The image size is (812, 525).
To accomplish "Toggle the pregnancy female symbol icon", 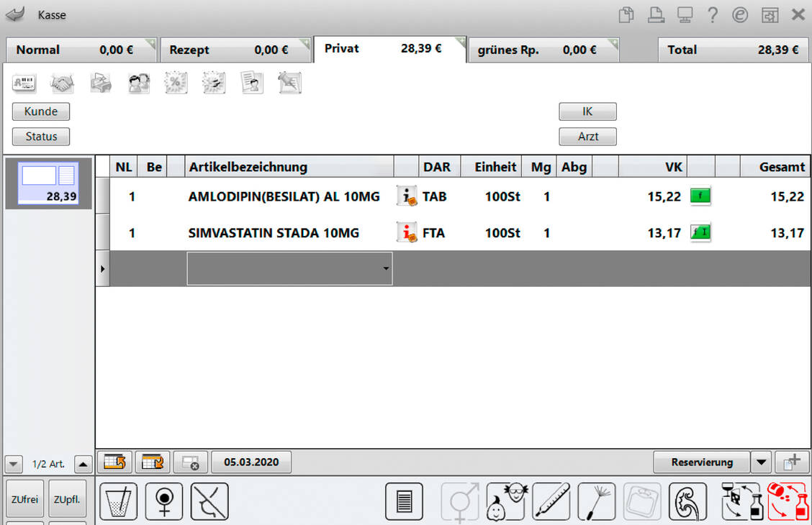I will [163, 501].
